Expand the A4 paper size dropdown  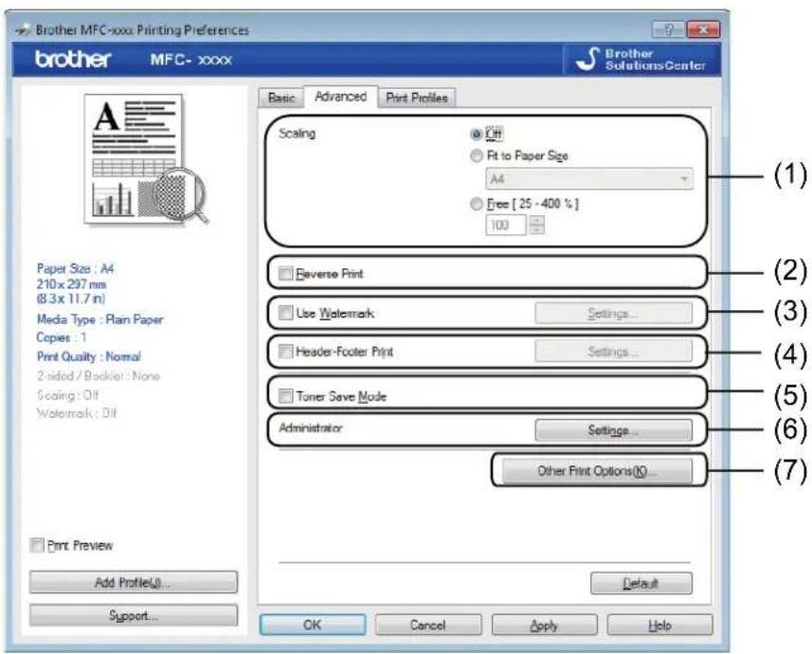click(588, 179)
